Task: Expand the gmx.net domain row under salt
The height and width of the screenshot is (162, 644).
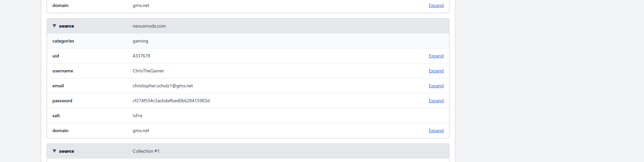Action: pyautogui.click(x=436, y=130)
